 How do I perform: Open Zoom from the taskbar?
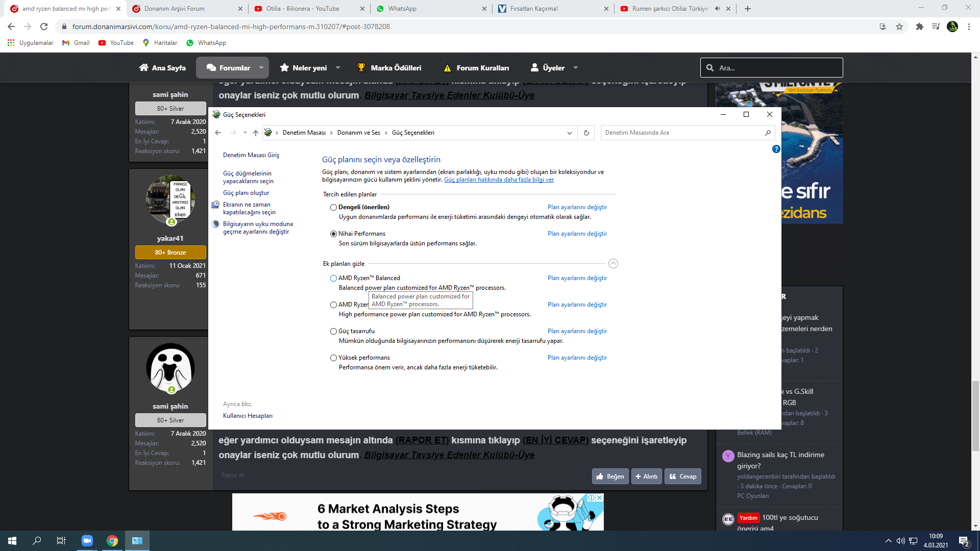click(87, 541)
